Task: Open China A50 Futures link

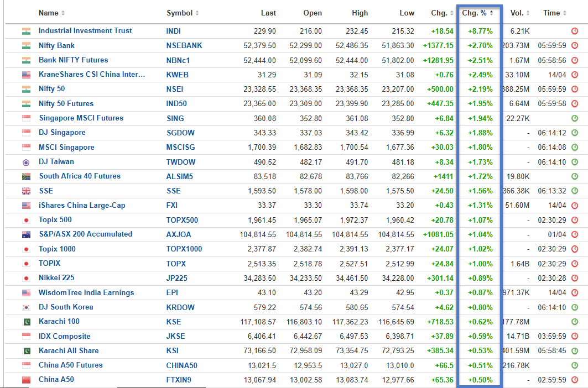Action: pyautogui.click(x=70, y=365)
